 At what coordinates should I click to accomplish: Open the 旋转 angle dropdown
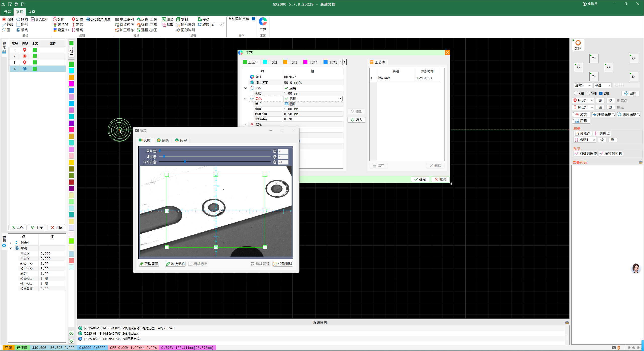point(221,25)
